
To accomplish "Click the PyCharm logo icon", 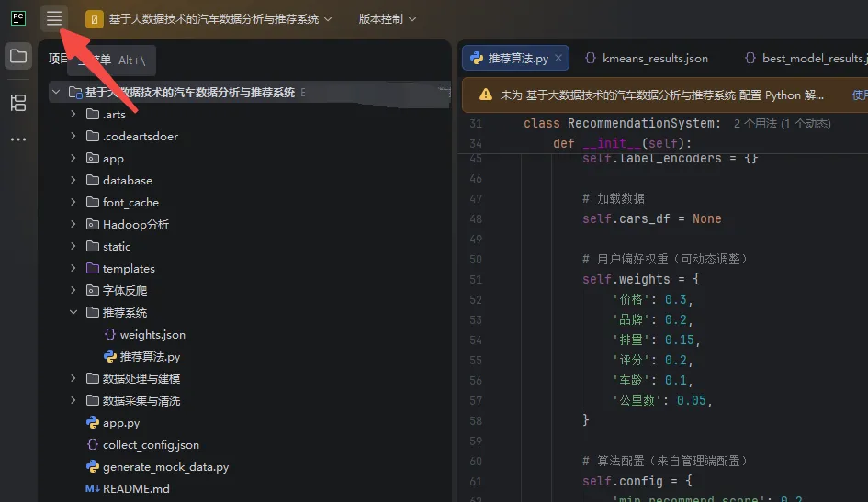I will point(18,18).
